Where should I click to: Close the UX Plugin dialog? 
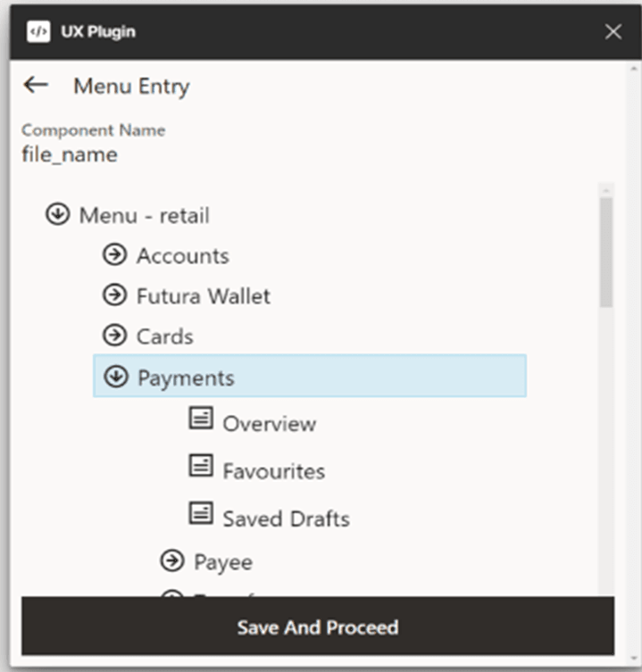[613, 32]
